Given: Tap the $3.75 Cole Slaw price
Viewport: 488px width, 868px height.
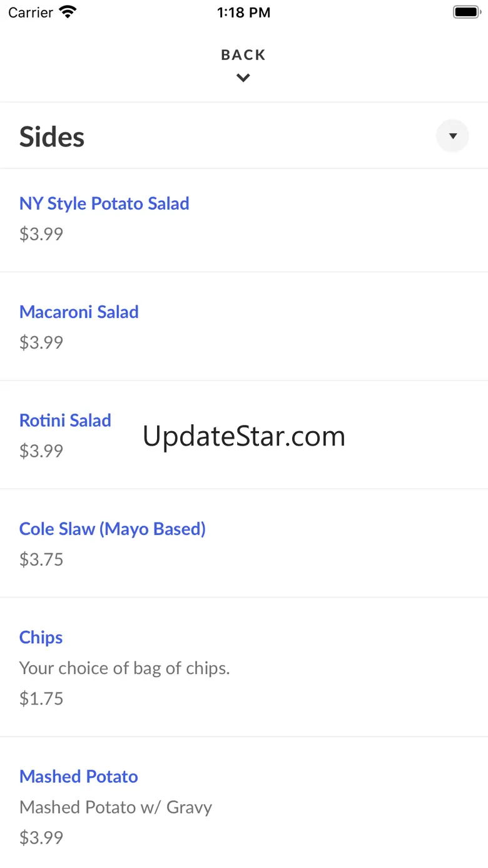Looking at the screenshot, I should click(x=41, y=559).
